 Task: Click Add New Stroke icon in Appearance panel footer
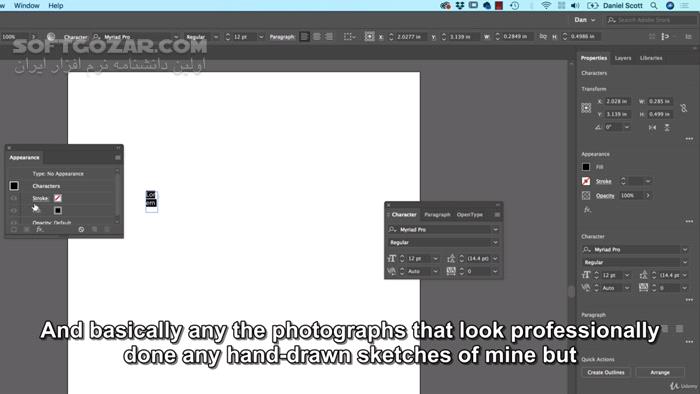pyautogui.click(x=14, y=229)
